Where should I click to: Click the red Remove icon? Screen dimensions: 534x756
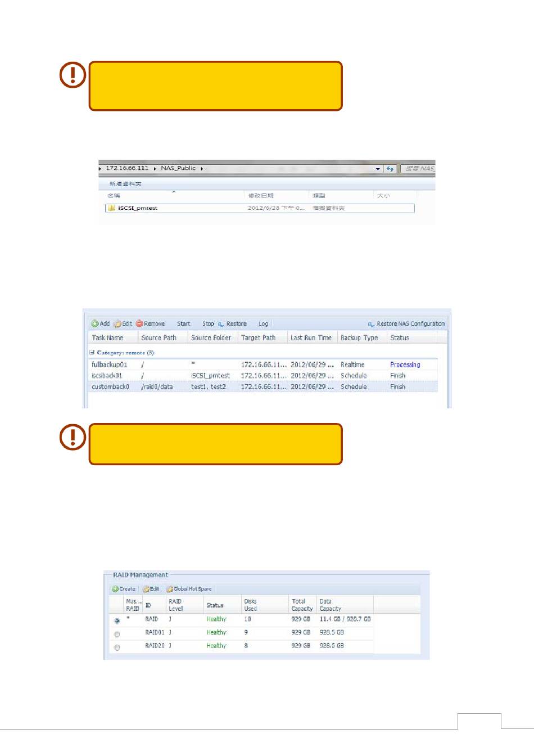tap(139, 324)
